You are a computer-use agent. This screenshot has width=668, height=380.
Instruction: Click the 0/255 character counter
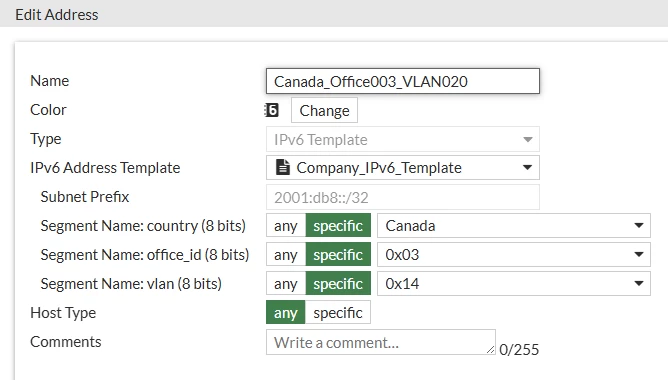[x=519, y=349]
